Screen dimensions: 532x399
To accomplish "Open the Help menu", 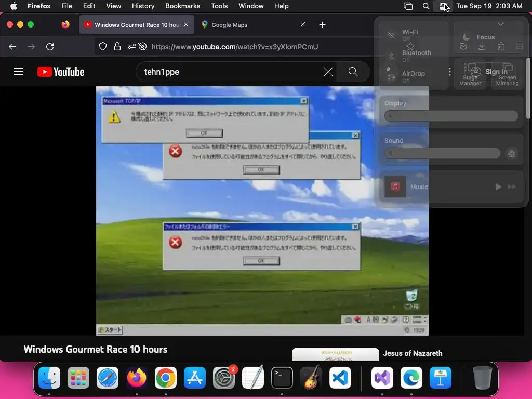I will (x=281, y=6).
